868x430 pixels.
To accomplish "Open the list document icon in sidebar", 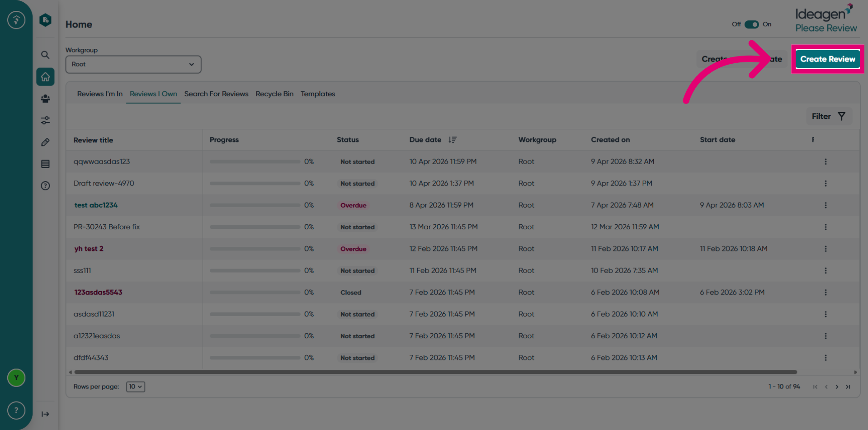I will point(45,164).
